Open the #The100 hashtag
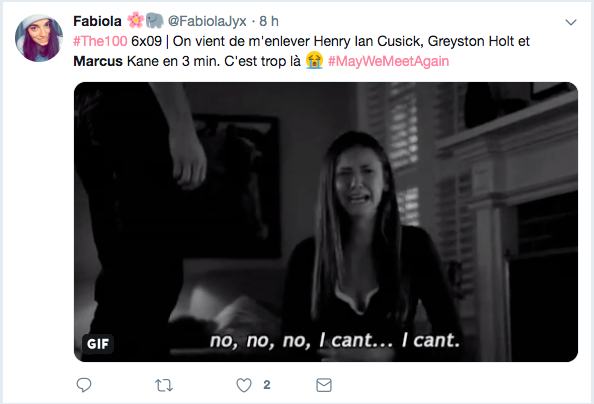The height and width of the screenshot is (404, 594). 100,41
